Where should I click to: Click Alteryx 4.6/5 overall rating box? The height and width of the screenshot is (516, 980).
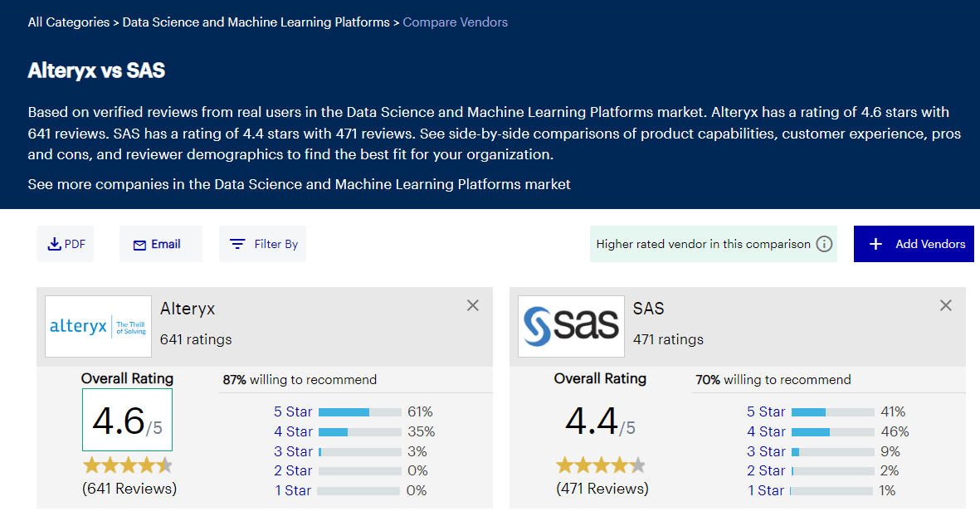(128, 420)
